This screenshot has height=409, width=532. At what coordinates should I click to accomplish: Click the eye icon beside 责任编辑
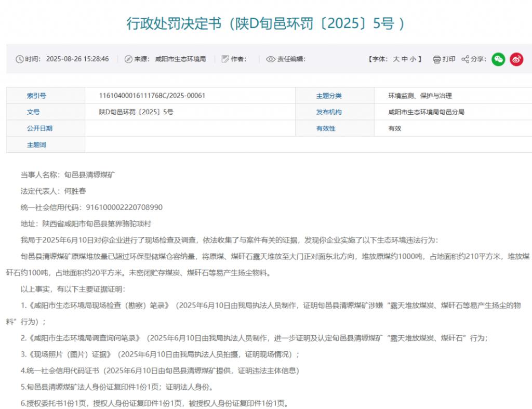point(270,59)
